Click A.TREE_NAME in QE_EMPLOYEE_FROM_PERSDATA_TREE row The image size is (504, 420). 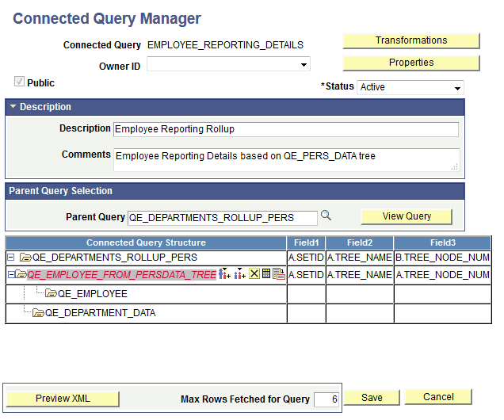(360, 275)
